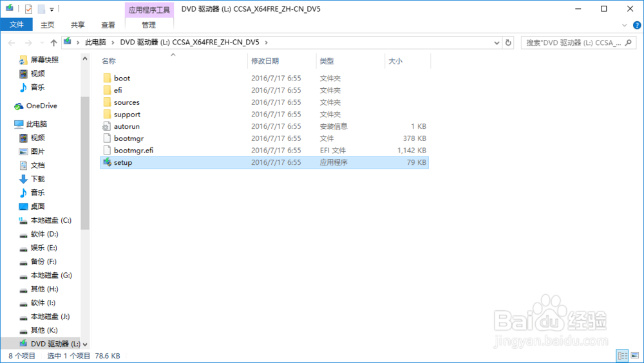Switch to the 共享 ribbon tab
This screenshot has height=363, width=644.
coord(78,25)
